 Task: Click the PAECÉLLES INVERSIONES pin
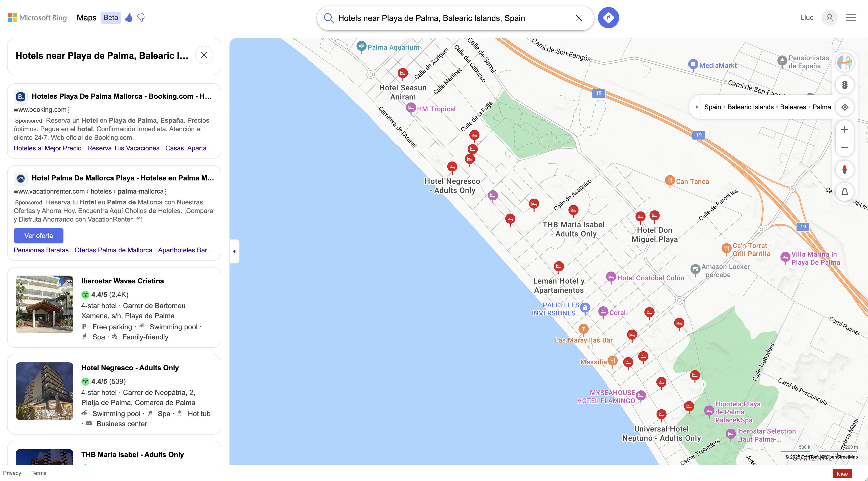(x=585, y=308)
